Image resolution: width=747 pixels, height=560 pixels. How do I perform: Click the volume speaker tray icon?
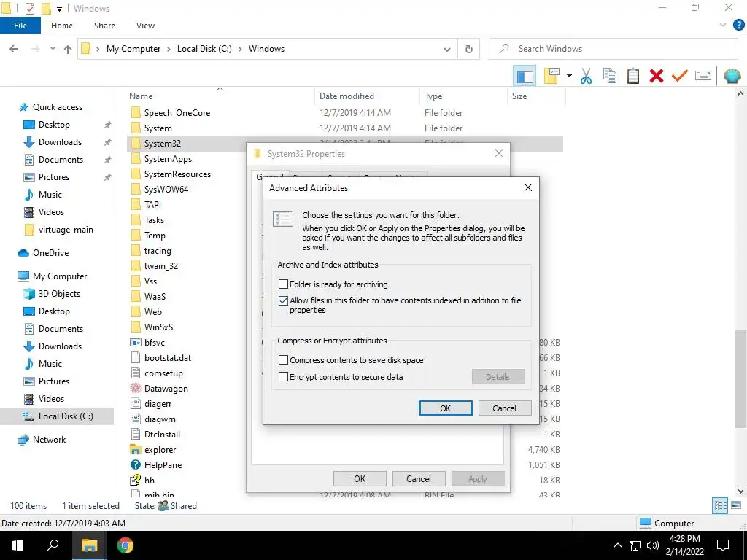pos(652,545)
